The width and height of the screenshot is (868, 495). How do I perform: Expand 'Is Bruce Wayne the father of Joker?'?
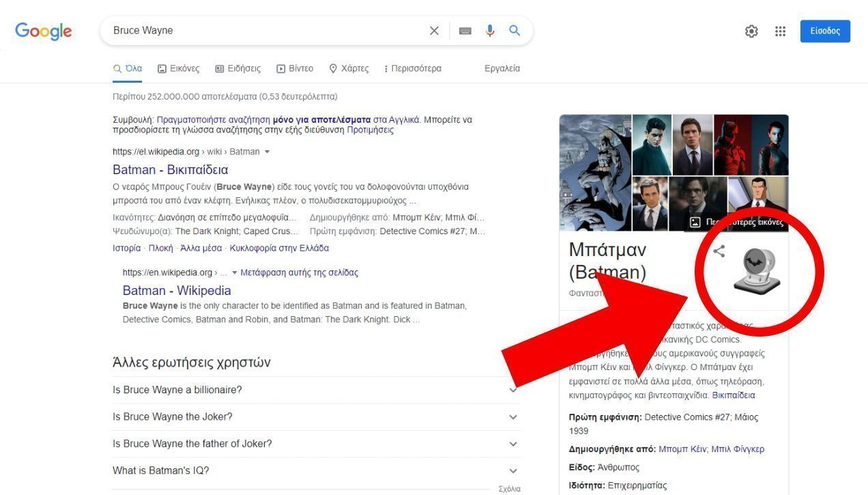(x=317, y=444)
